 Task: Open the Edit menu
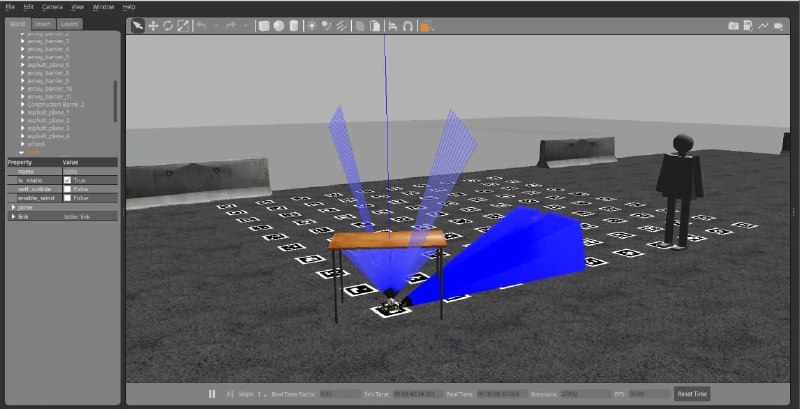click(x=29, y=7)
